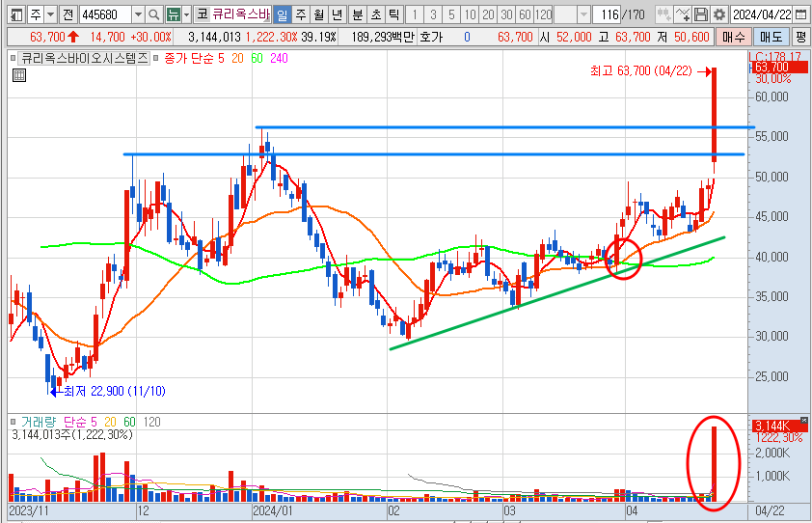
Task: Select the 분 minute chart period
Action: [358, 14]
